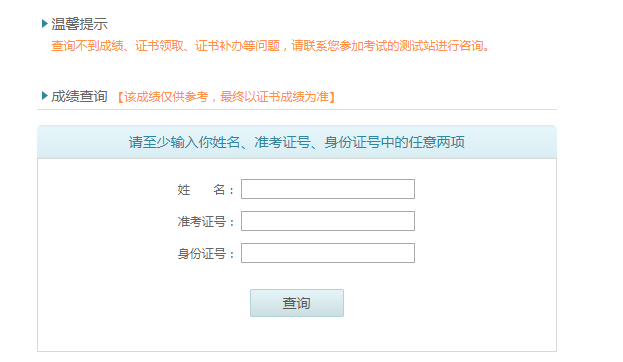623x362 pixels.
Task: Click the blank left end of the blue header bar
Action: tap(79, 142)
